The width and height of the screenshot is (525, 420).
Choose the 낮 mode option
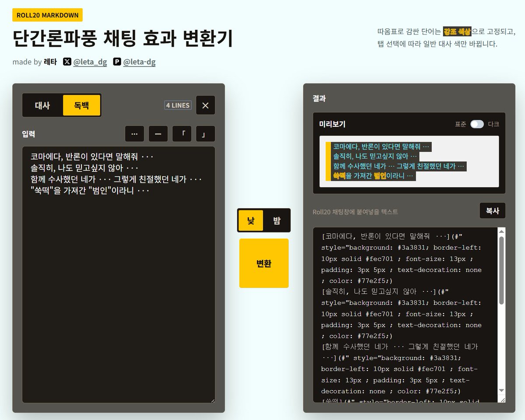251,220
